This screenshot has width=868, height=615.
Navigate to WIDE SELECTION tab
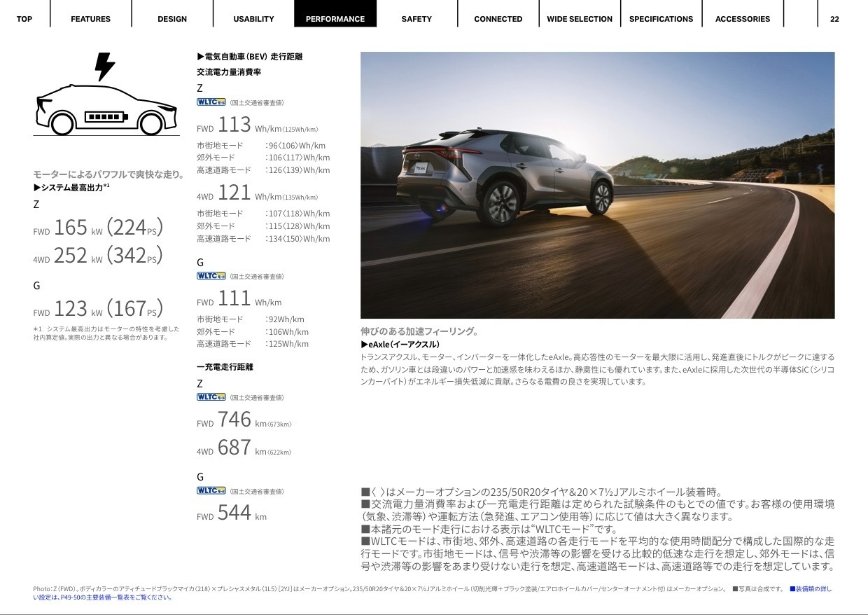[x=580, y=19]
